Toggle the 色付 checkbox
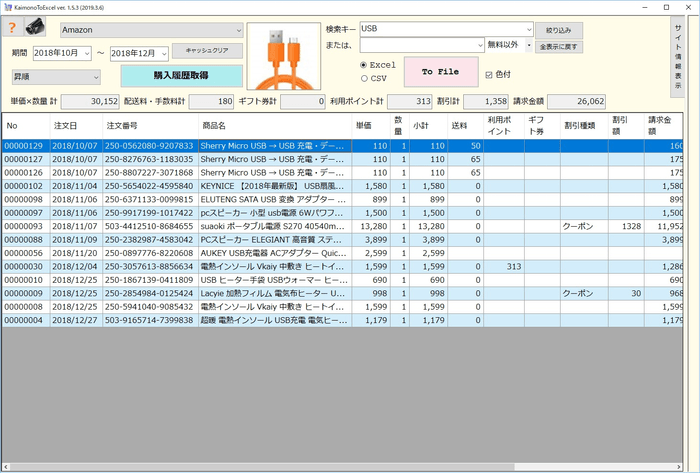 [489, 74]
